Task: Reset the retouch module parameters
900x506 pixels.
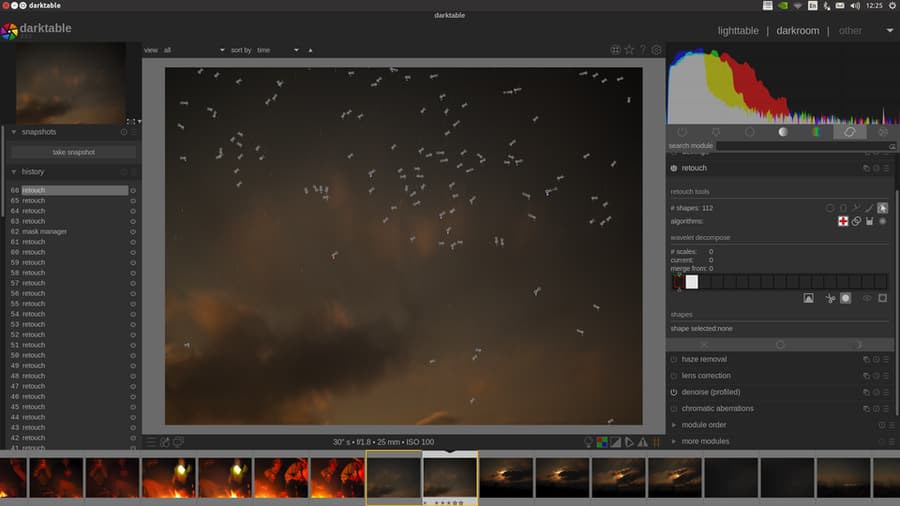Action: point(876,168)
